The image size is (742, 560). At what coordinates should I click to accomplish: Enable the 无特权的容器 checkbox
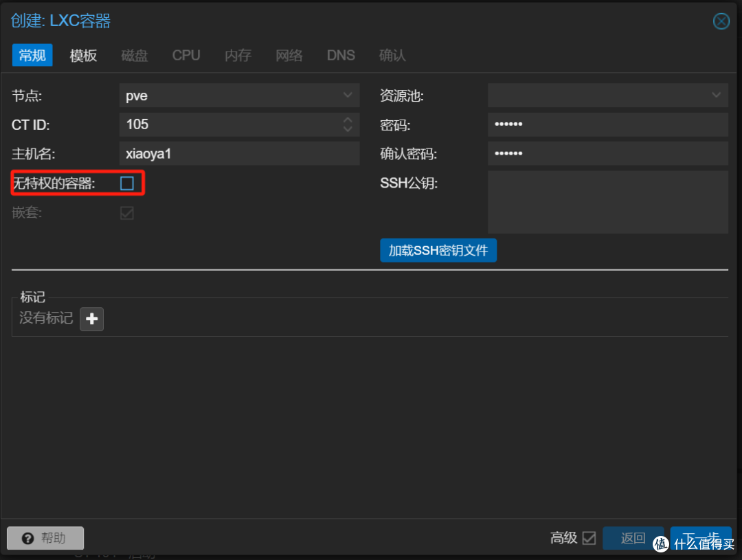126,183
